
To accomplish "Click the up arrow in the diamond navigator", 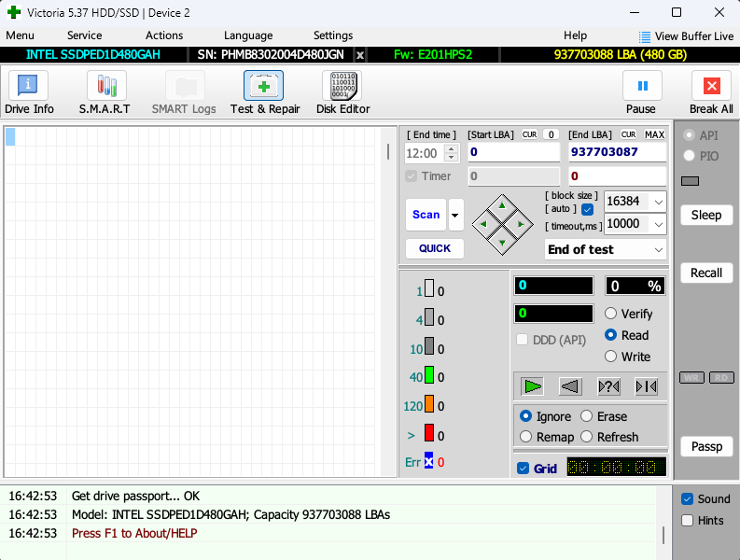I will point(502,205).
